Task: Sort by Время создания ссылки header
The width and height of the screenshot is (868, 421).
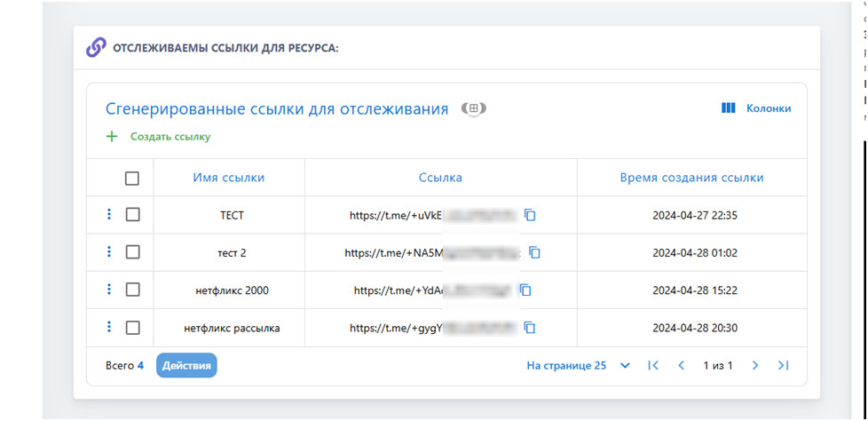Action: pos(691,178)
